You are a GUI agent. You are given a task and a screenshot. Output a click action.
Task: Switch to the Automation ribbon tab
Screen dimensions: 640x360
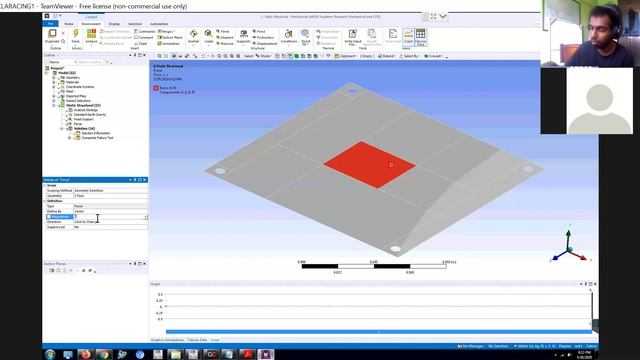click(159, 24)
